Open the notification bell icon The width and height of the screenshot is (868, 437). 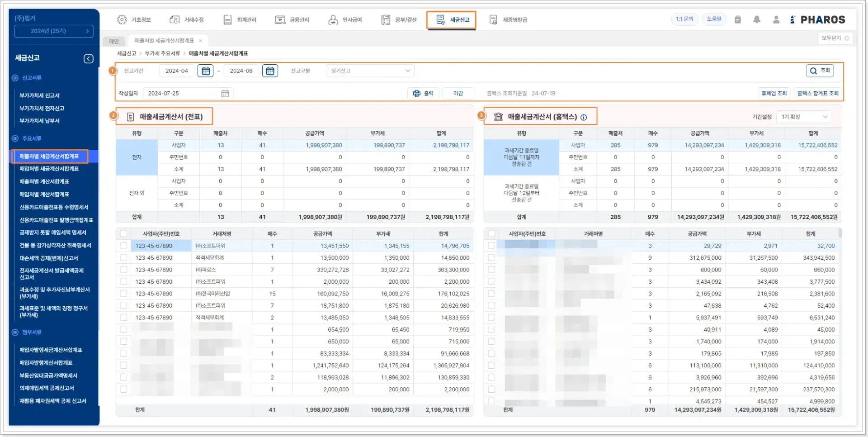pos(756,19)
